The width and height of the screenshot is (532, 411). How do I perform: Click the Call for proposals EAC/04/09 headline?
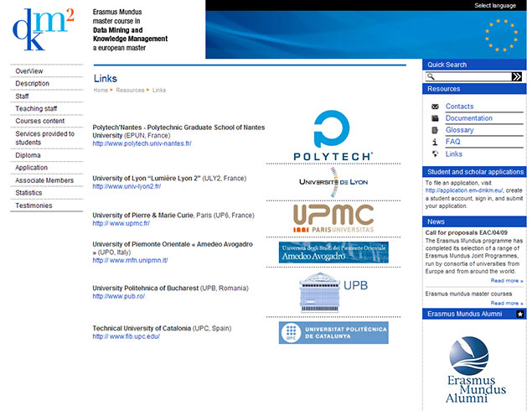tap(466, 232)
